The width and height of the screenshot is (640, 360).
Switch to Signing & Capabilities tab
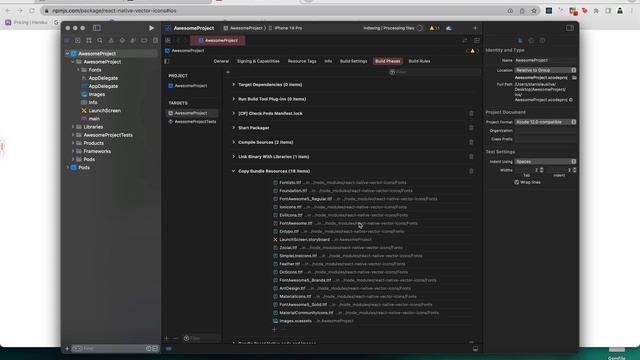258,61
